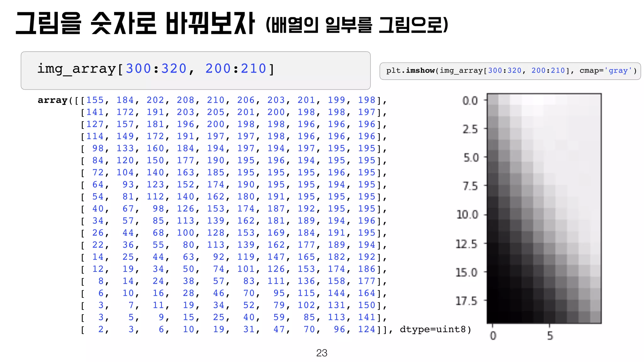Click the array value 164
644x362 pixels.
point(367,293)
